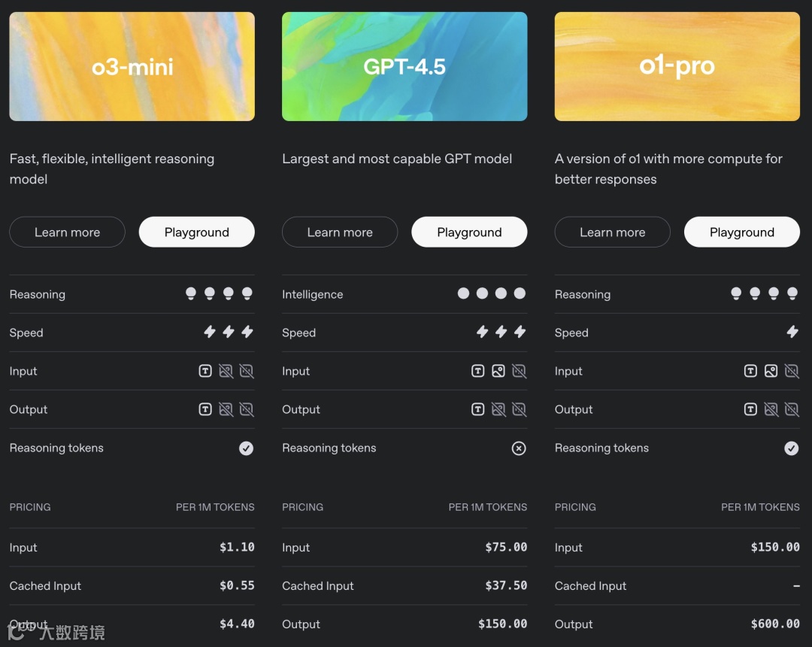Screen dimensions: 812x647
Task: Click PRICING heading under o1-pro
Action: [x=575, y=507]
